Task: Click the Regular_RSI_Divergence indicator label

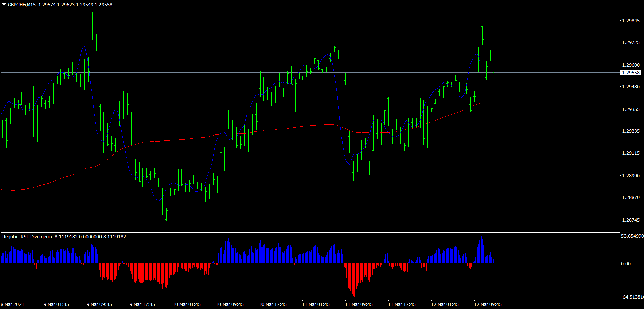Action: [x=28, y=237]
